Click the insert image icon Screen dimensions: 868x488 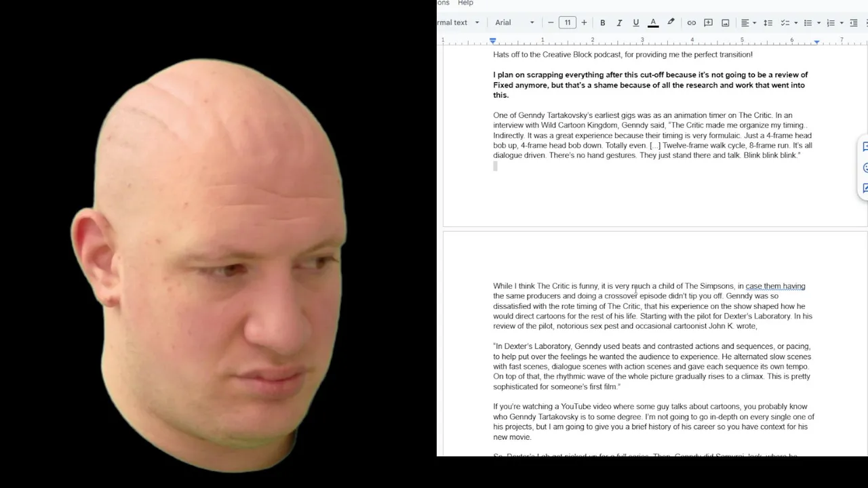click(725, 22)
